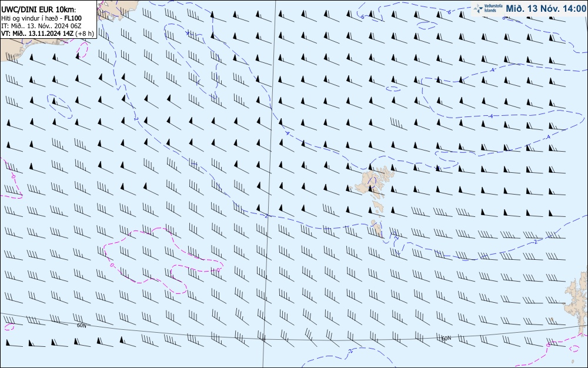The height and width of the screenshot is (368, 588).
Task: Click the 'VT: Mið.. 13.11.2024 14Z (+8 h)' line
Action: 48,34
